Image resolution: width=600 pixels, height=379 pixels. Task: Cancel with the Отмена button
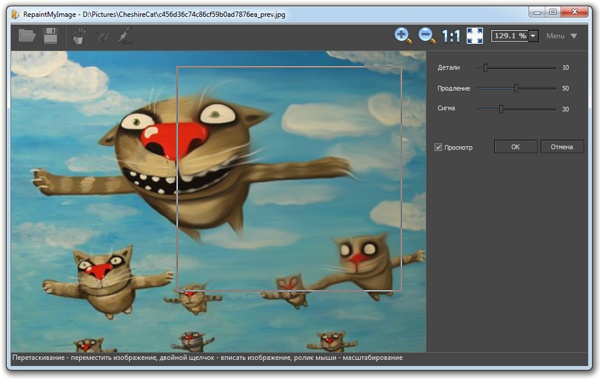pyautogui.click(x=562, y=147)
